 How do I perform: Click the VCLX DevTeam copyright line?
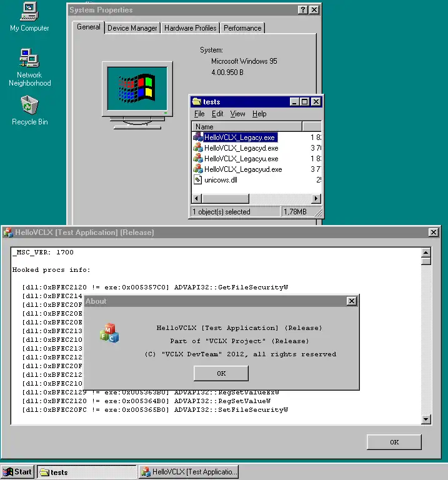point(240,354)
